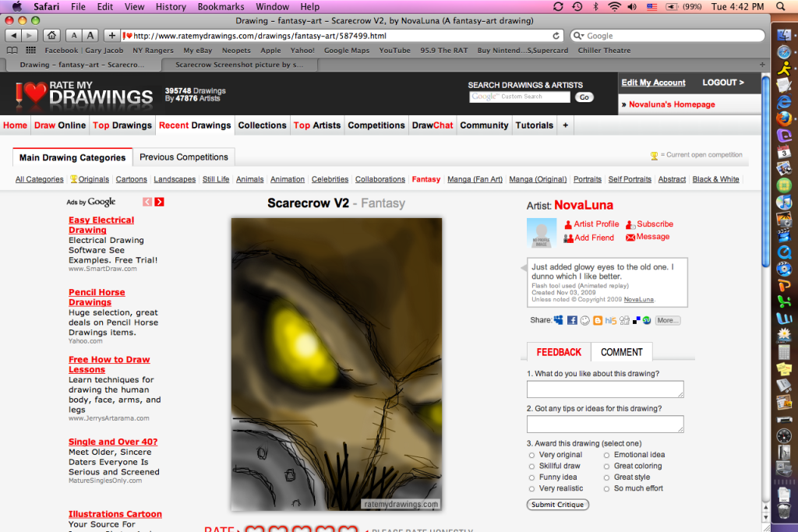Show all bookmarks via open-book icon
The image size is (798, 532).
point(12,51)
